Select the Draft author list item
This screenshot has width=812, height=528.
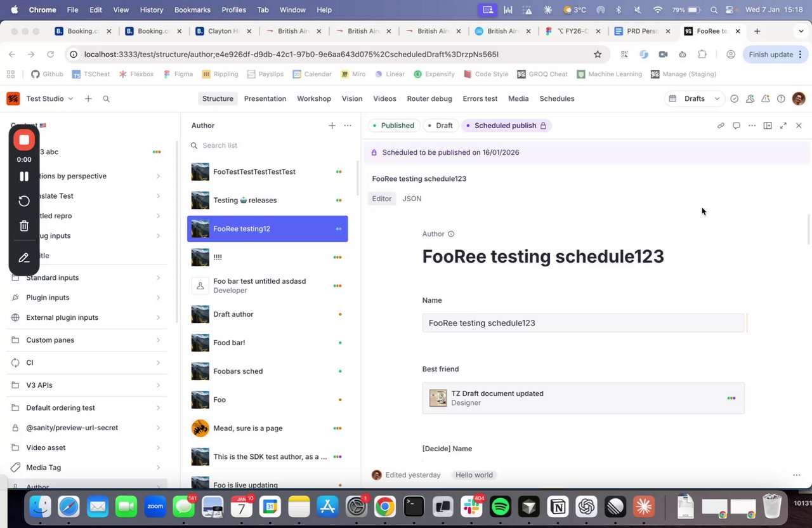[268, 314]
